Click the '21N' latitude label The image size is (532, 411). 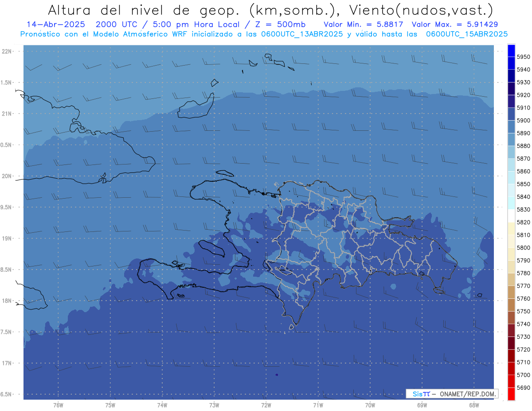tap(7, 114)
